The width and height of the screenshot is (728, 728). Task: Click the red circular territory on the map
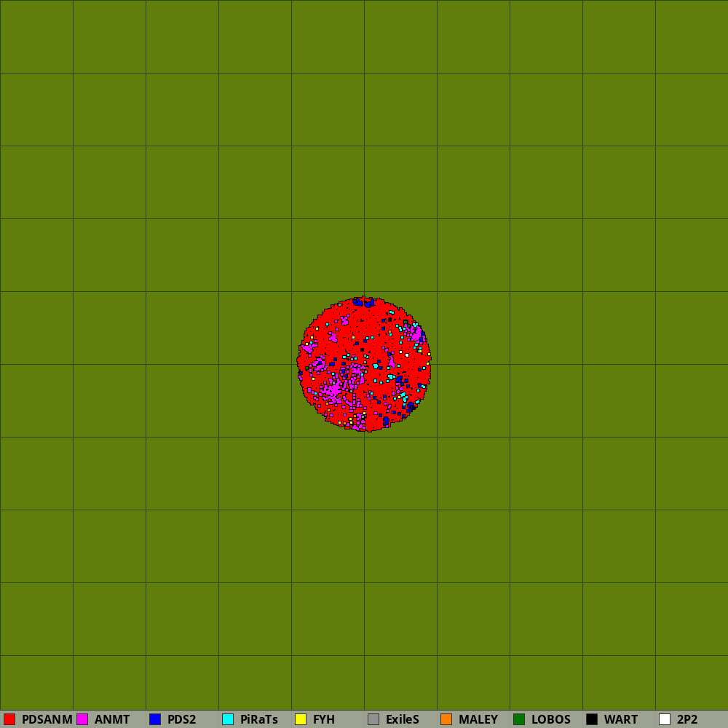364,364
